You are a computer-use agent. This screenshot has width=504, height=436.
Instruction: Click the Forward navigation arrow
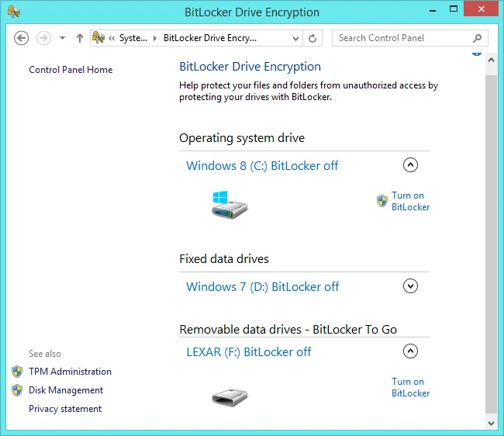pos(43,38)
